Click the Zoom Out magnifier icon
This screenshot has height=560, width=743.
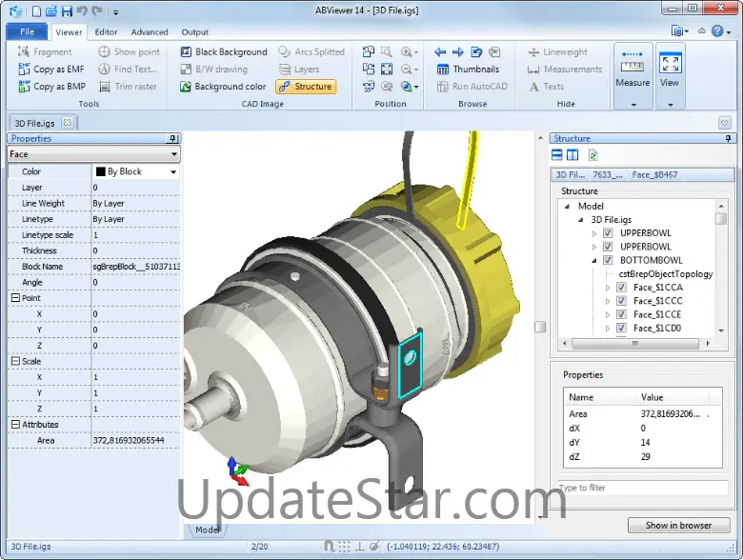point(406,70)
